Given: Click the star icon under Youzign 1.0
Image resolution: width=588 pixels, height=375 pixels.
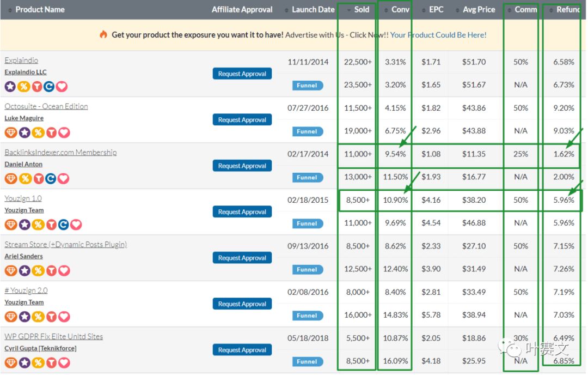Looking at the screenshot, I should click(x=24, y=225).
